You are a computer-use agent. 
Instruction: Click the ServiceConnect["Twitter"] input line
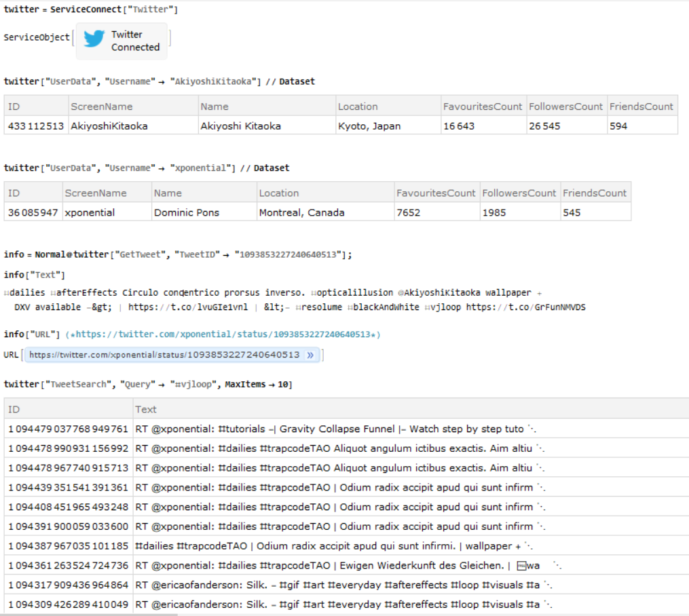[91, 9]
